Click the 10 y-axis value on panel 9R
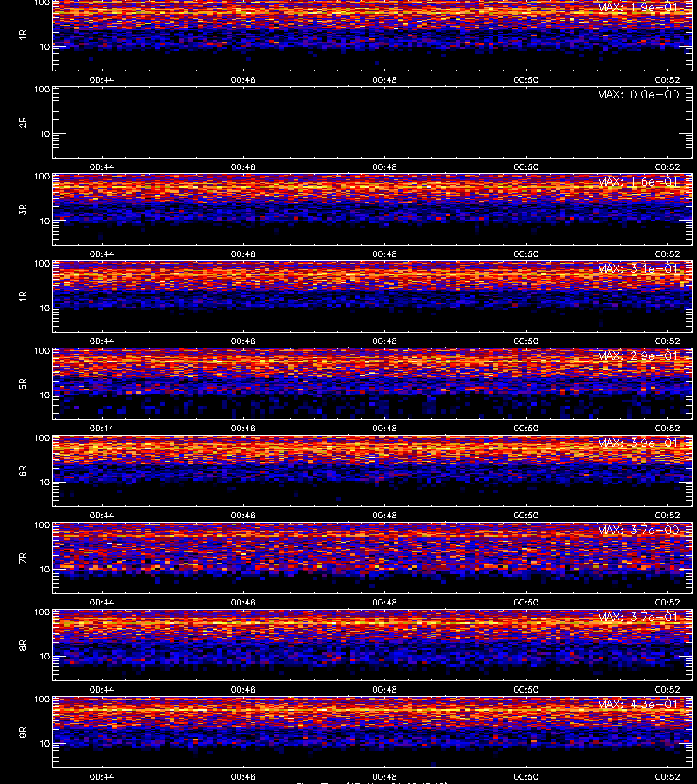Image resolution: width=697 pixels, height=784 pixels. 44,744
